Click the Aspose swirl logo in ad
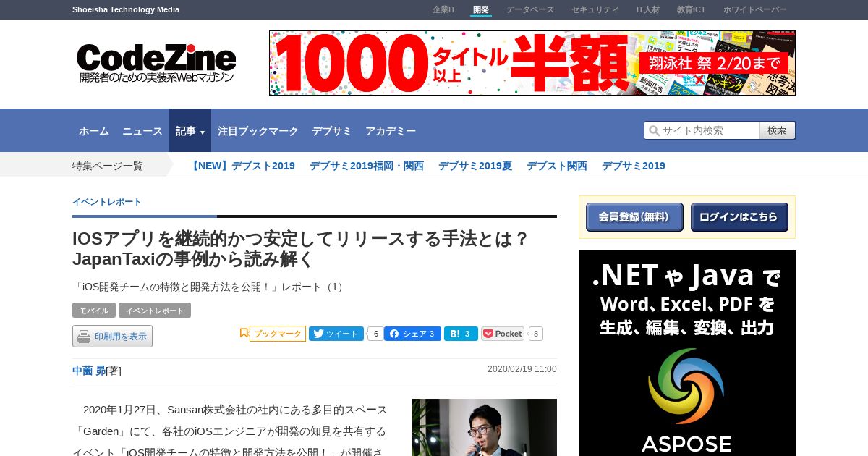 [686, 387]
